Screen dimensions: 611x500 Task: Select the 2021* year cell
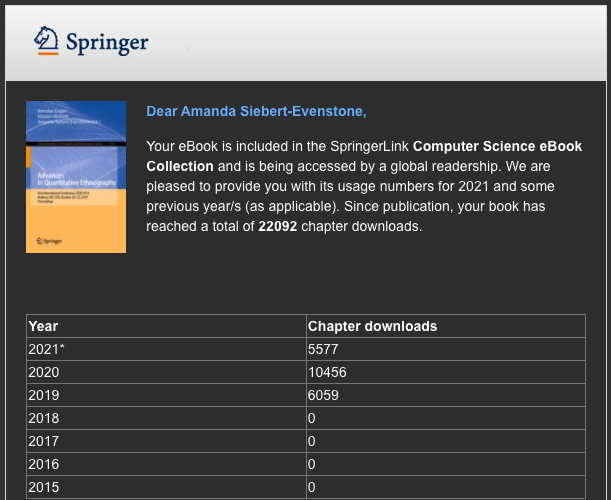[x=45, y=349]
